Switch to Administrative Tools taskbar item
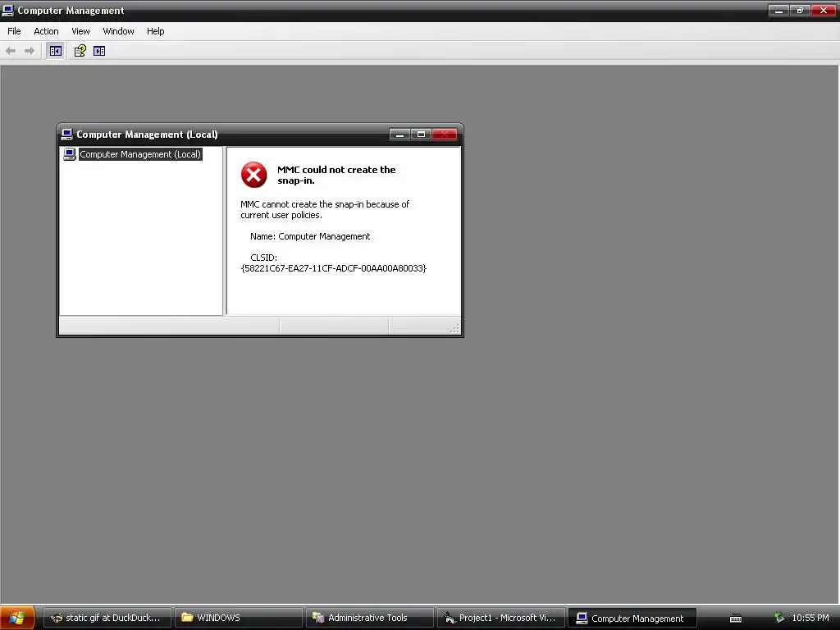Viewport: 840px width, 630px height. (x=370, y=618)
